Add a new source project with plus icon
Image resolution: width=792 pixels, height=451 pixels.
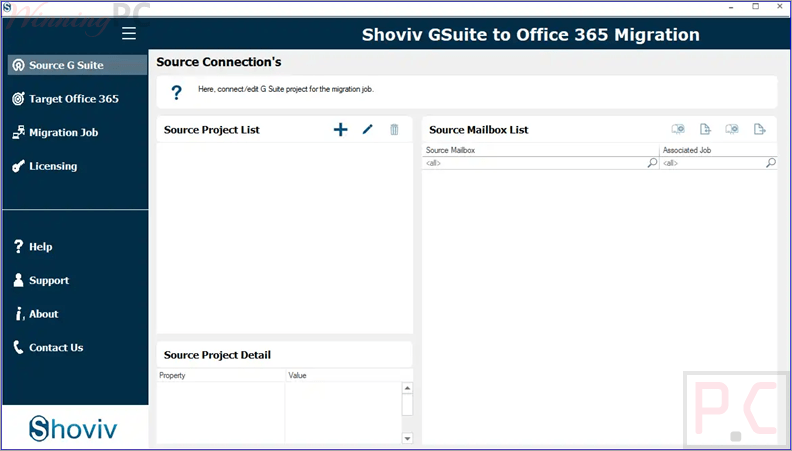pos(340,130)
